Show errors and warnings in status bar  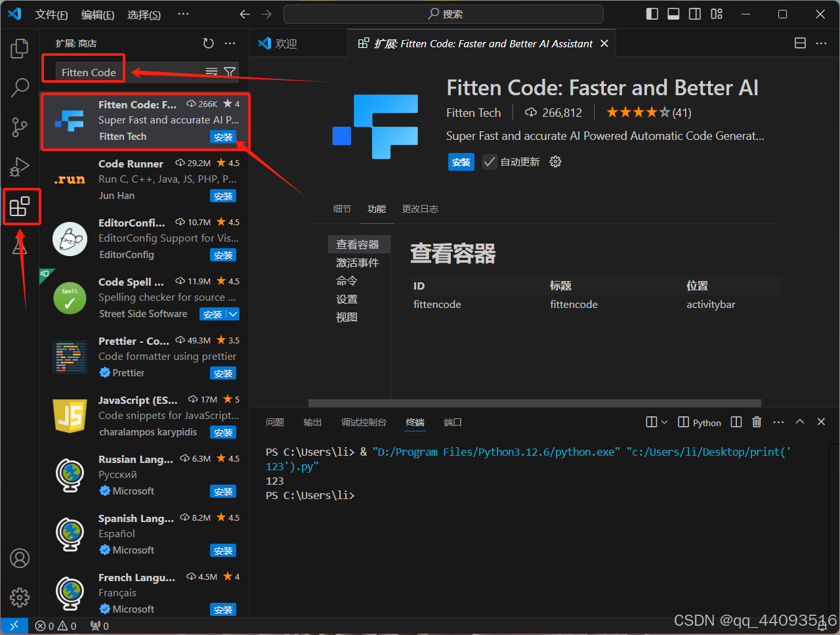click(56, 626)
